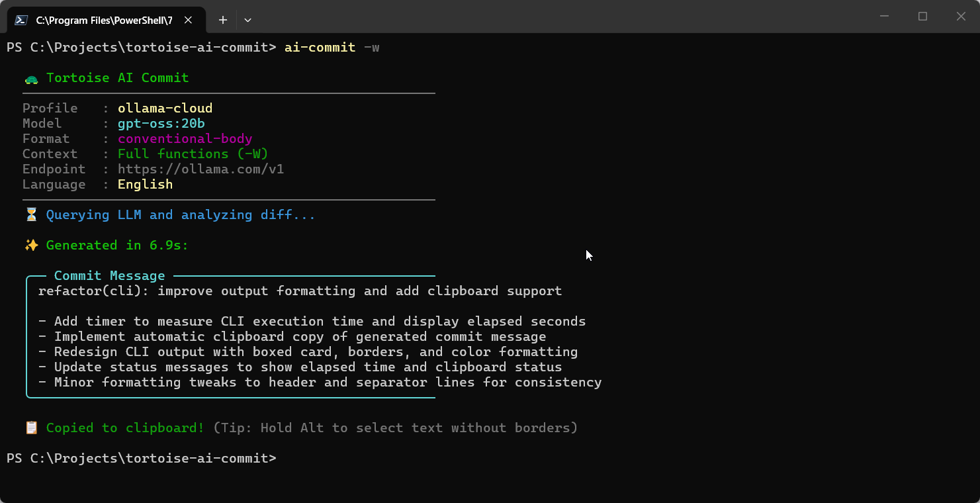Click the 'Add timer to measure CLI' line
The width and height of the screenshot is (980, 503).
tap(312, 322)
